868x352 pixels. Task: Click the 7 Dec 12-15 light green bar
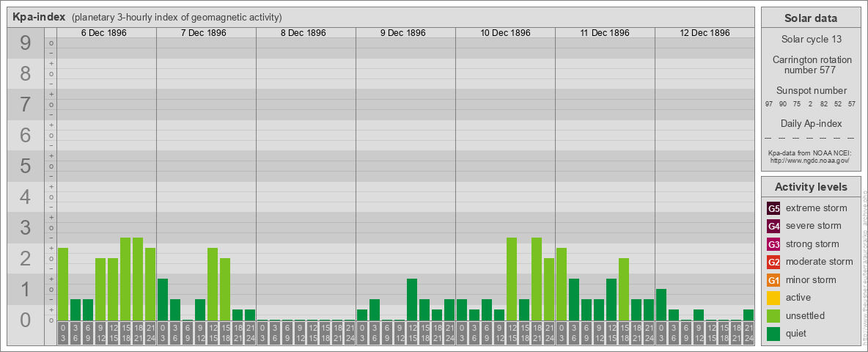213,284
